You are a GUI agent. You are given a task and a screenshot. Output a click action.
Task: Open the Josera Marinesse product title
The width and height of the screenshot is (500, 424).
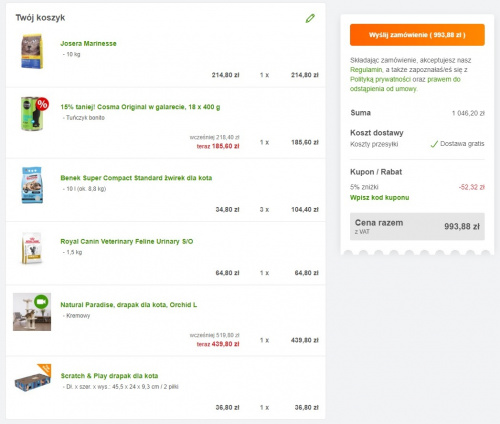coord(88,43)
